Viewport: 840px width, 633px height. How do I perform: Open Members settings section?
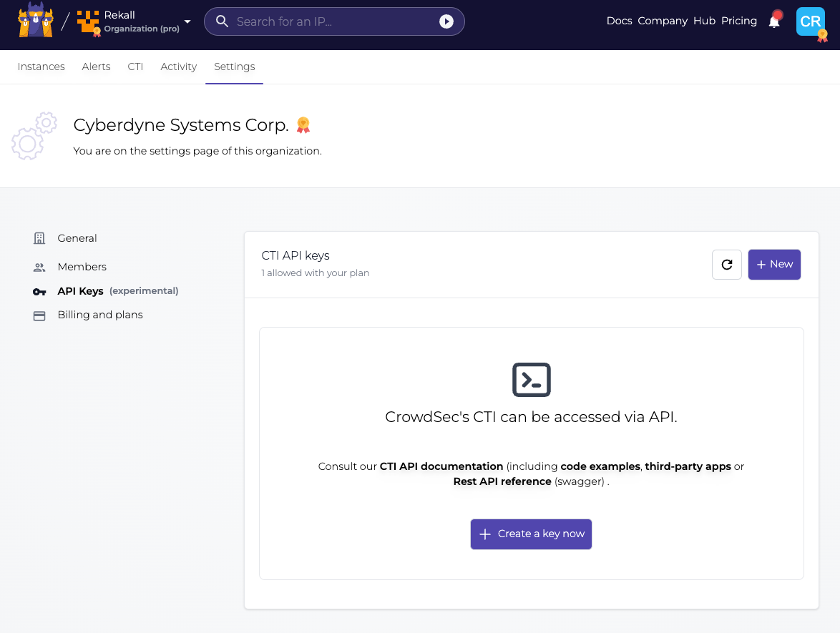tap(82, 267)
